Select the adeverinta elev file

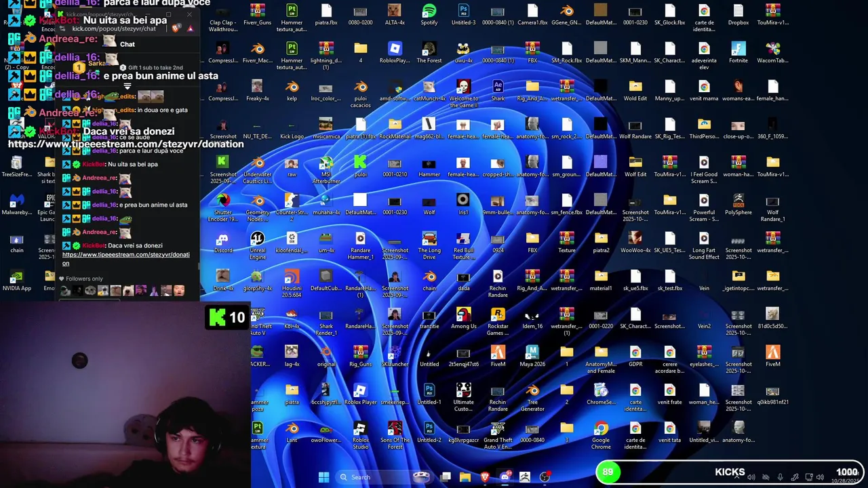click(x=704, y=56)
